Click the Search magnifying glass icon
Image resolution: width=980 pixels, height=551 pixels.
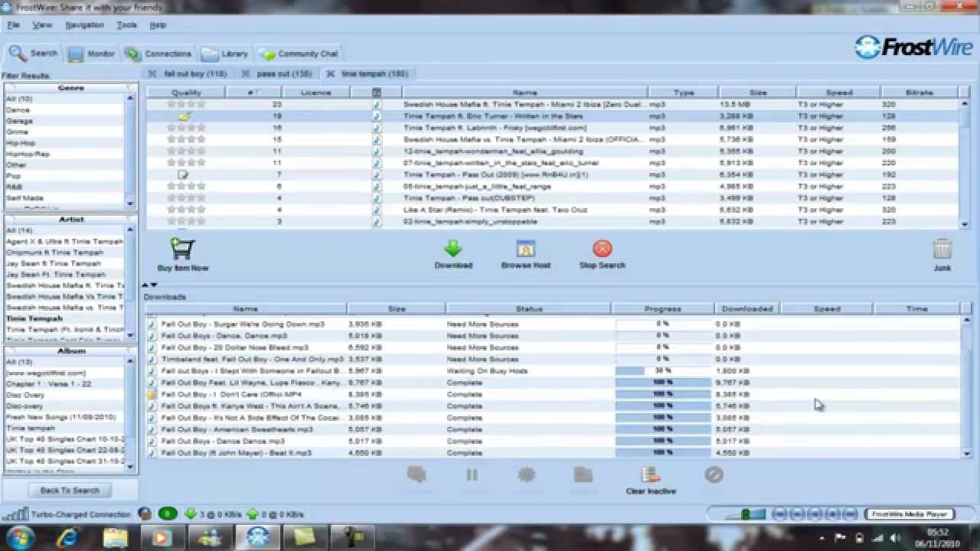point(17,54)
